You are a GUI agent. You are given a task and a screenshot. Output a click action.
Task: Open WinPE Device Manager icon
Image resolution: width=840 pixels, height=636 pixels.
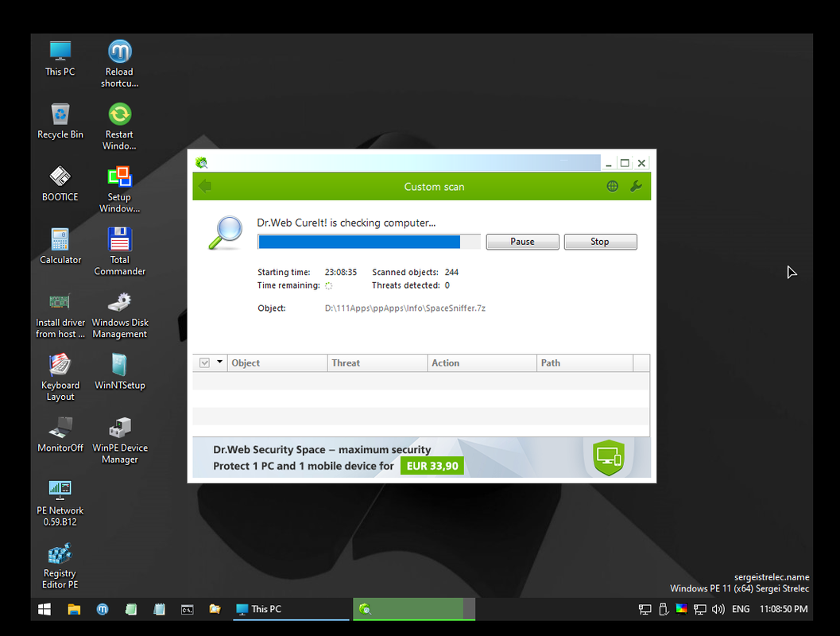coord(119,440)
